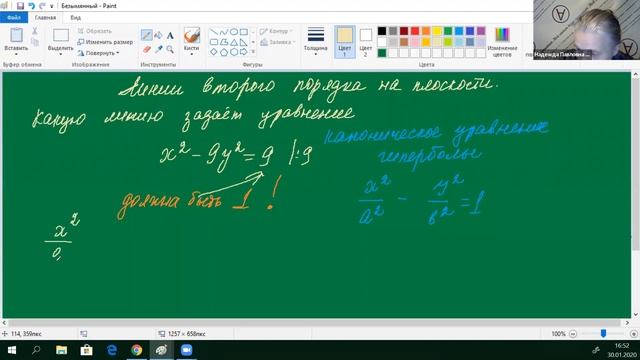
Task: Select the Color picker eyedropper tool
Action: (158, 49)
